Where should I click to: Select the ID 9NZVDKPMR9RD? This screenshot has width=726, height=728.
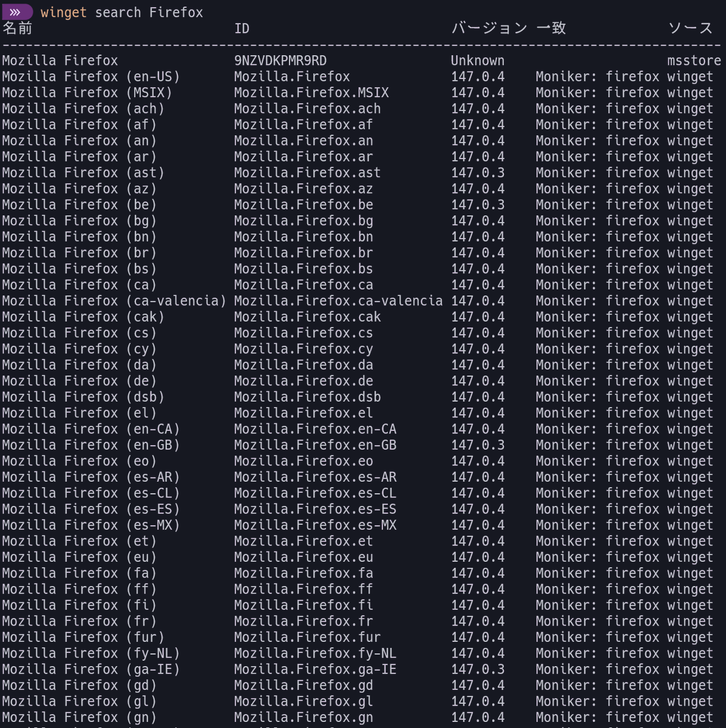point(280,61)
